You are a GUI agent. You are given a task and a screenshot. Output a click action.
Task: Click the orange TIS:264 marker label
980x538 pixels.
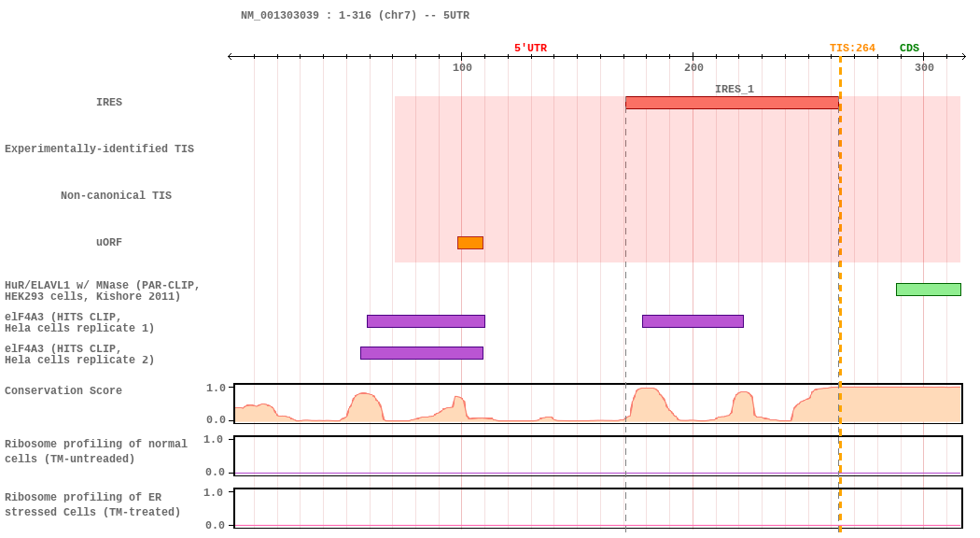852,49
